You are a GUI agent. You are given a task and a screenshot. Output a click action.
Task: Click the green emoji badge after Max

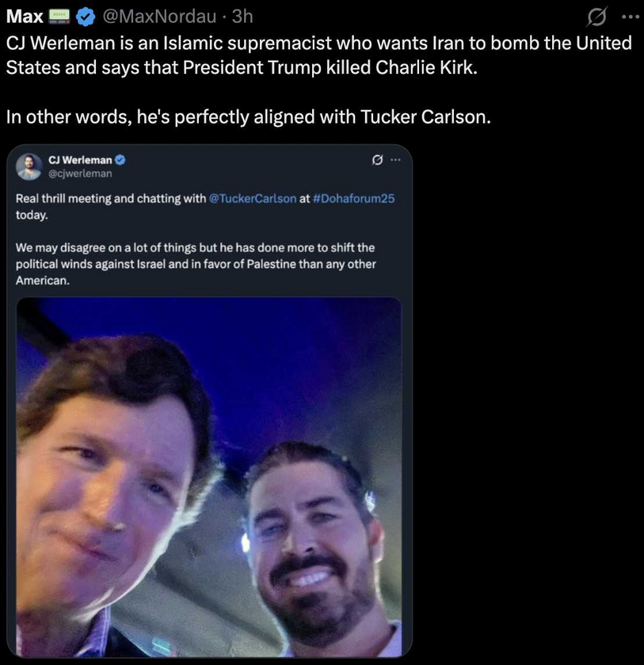tap(59, 15)
